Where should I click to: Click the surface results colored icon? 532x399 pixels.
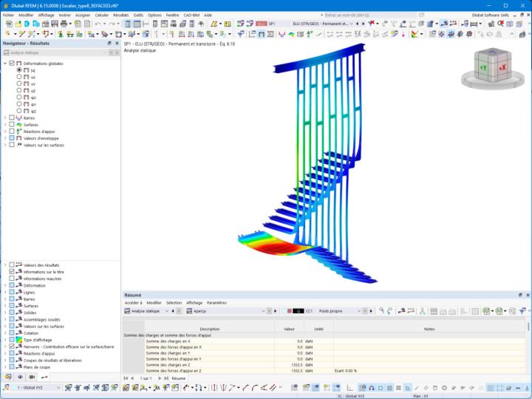click(291, 34)
